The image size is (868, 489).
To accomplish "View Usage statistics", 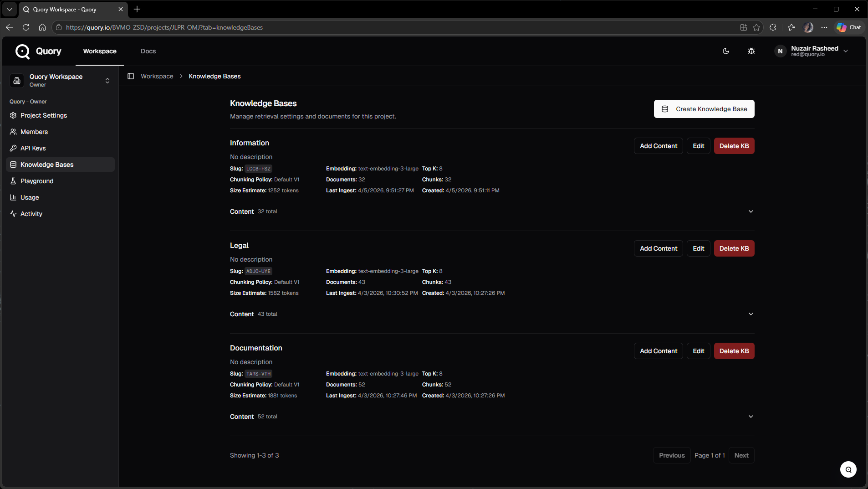I will 60,197.
